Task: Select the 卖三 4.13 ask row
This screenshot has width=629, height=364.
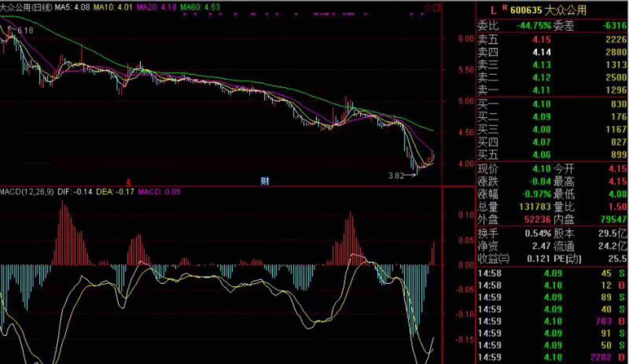Action: [x=552, y=65]
